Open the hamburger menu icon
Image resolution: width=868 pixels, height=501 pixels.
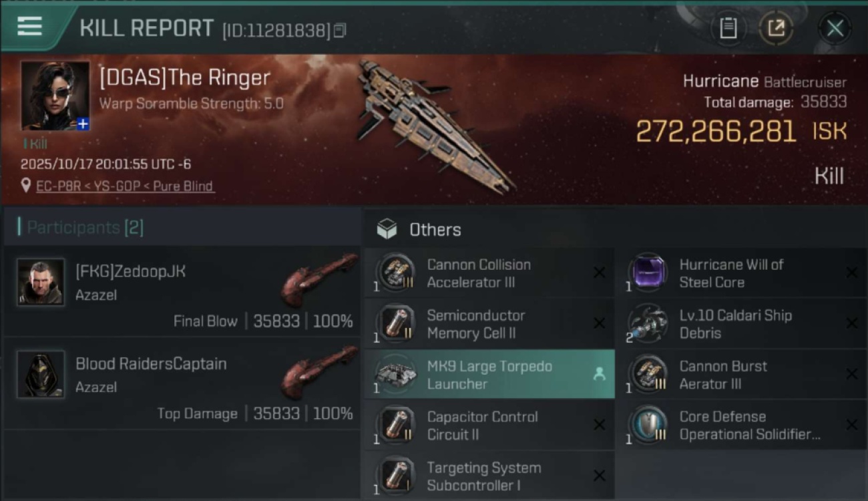coord(29,27)
